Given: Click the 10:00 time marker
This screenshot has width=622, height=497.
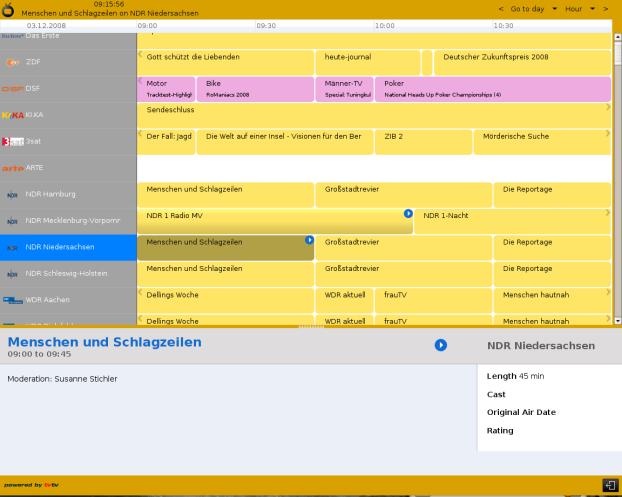Looking at the screenshot, I should [x=385, y=25].
